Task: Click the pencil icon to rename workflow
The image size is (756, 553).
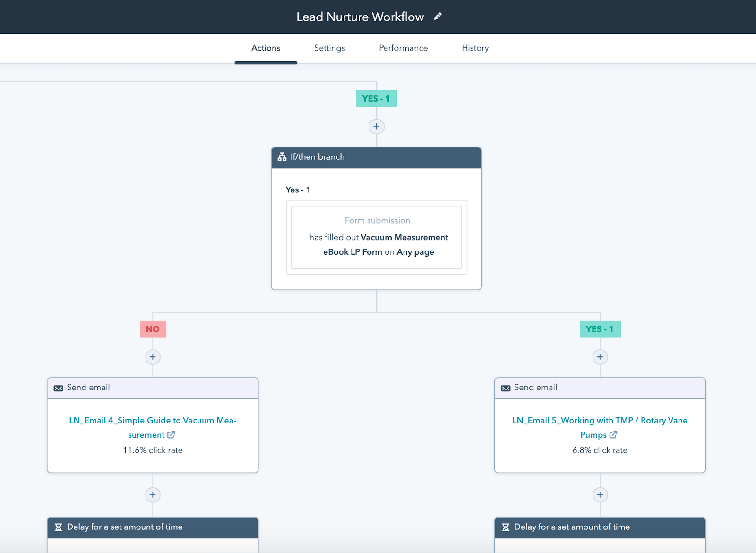Action: pos(438,17)
